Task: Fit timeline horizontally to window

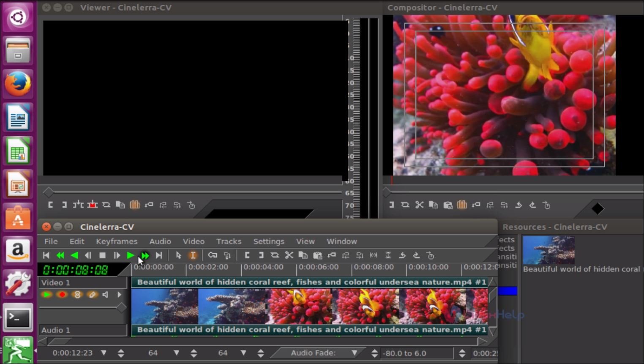Action: (374, 255)
